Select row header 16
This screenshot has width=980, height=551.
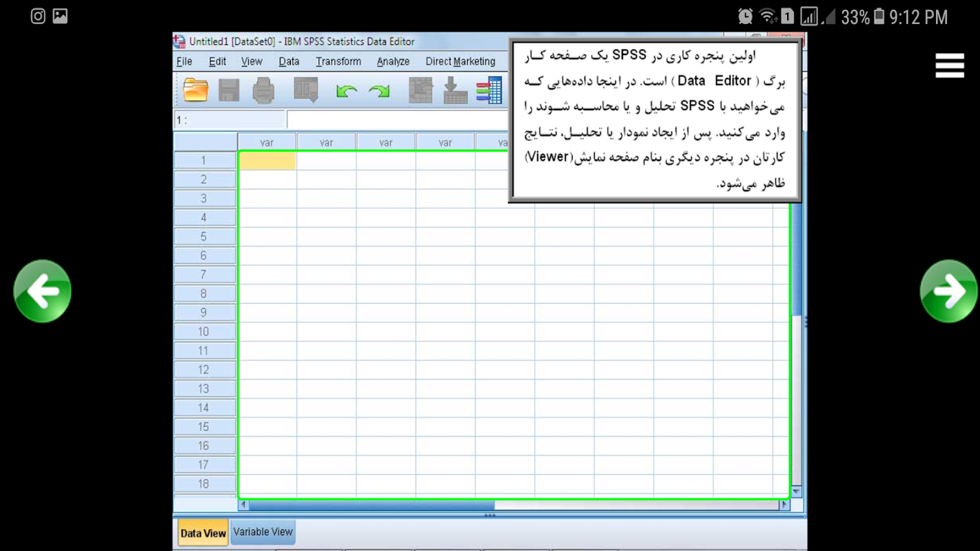[205, 446]
